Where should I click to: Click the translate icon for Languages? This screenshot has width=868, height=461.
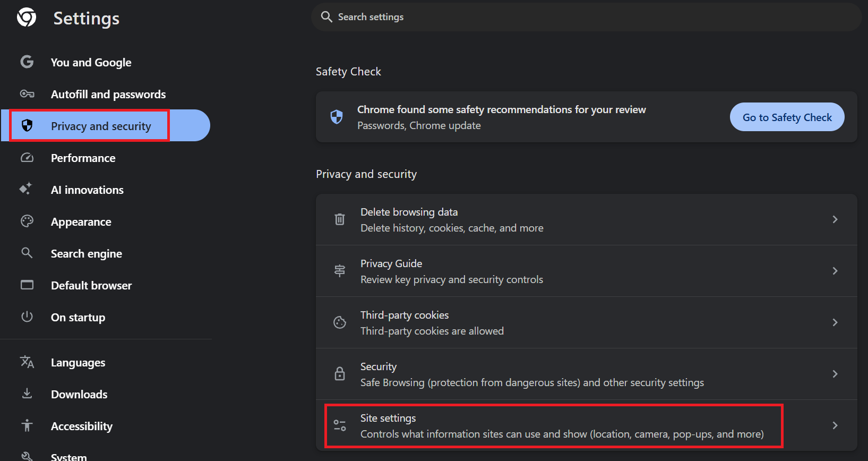coord(27,362)
